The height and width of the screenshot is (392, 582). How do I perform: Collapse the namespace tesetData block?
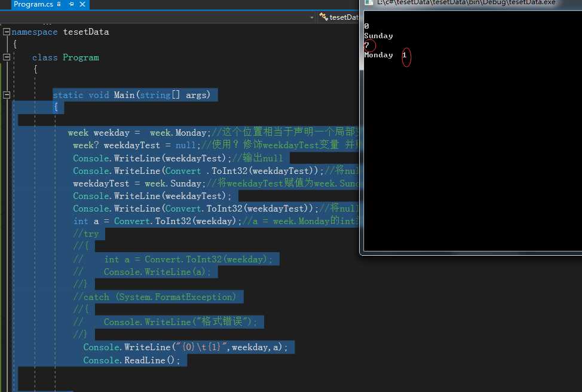tap(7, 32)
